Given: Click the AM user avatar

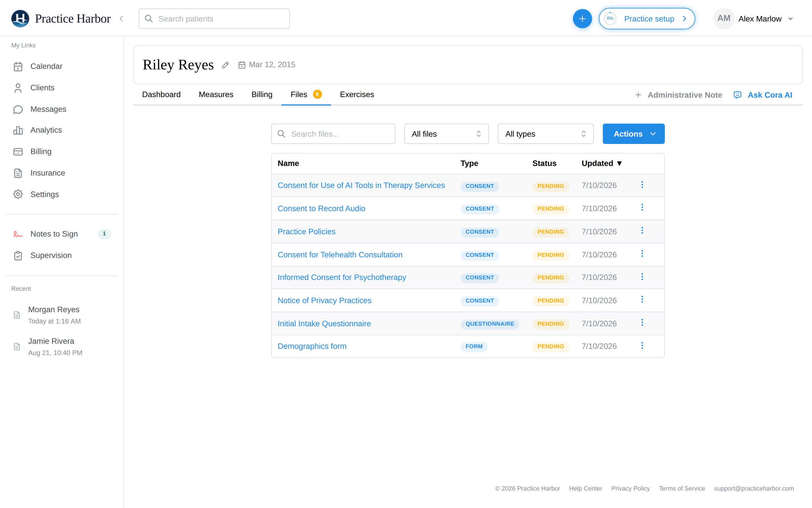Looking at the screenshot, I should tap(724, 18).
